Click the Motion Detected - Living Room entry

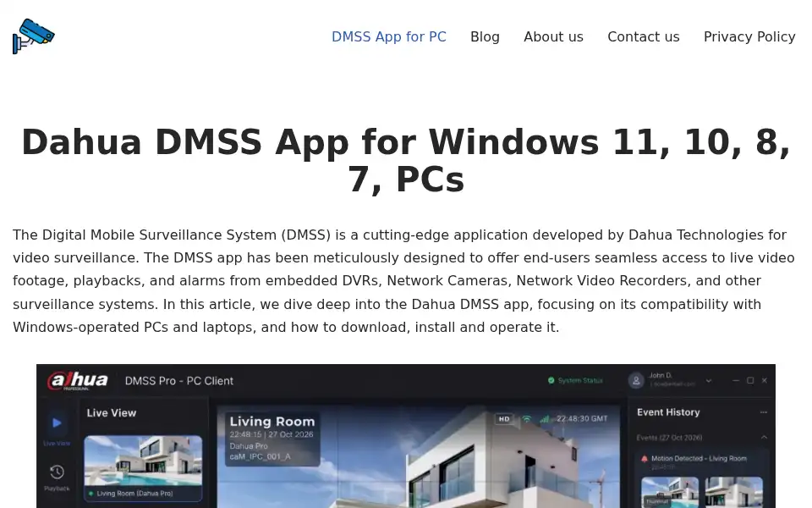click(699, 458)
